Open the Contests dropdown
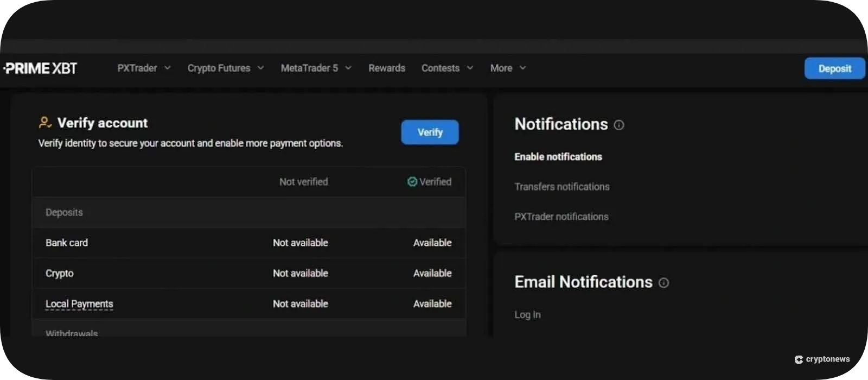The height and width of the screenshot is (380, 868). [x=447, y=68]
